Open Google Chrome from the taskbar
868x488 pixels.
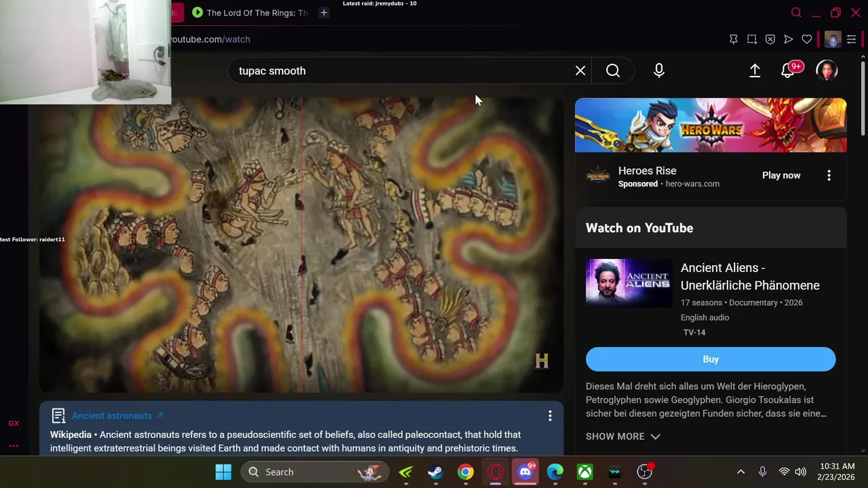(x=465, y=472)
